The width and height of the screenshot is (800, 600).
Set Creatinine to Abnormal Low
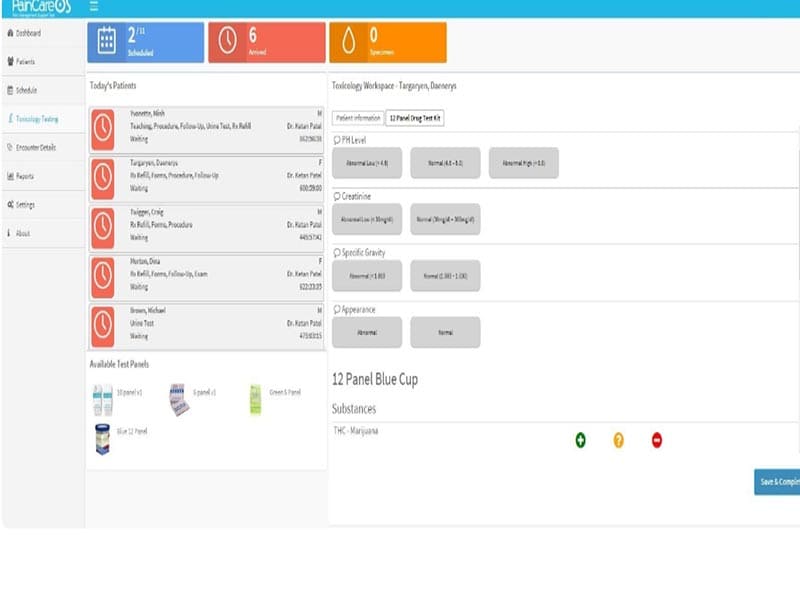point(367,219)
